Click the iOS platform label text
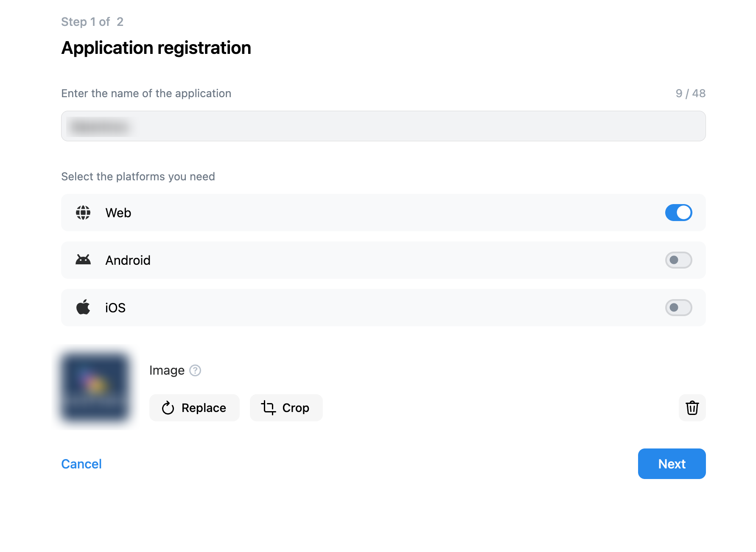The width and height of the screenshot is (756, 552). click(x=115, y=308)
